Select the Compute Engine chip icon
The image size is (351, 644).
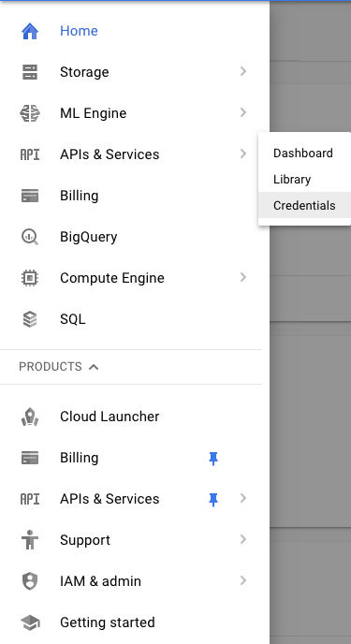pyautogui.click(x=30, y=278)
